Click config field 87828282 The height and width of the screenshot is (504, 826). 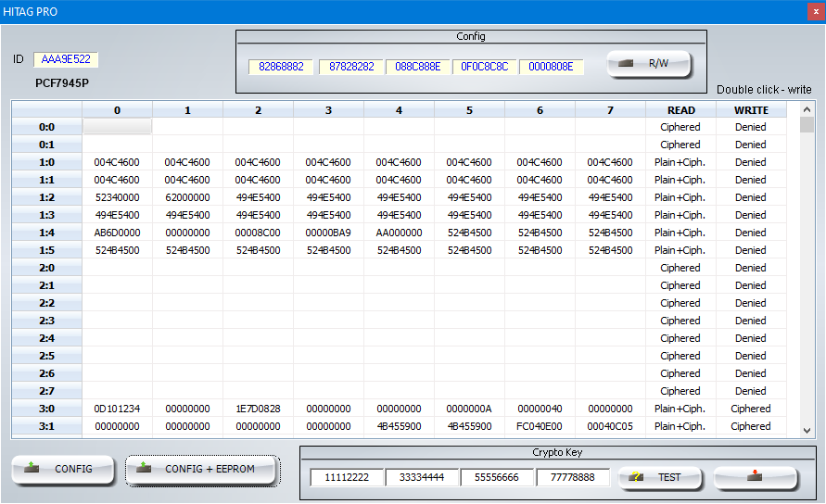point(351,67)
